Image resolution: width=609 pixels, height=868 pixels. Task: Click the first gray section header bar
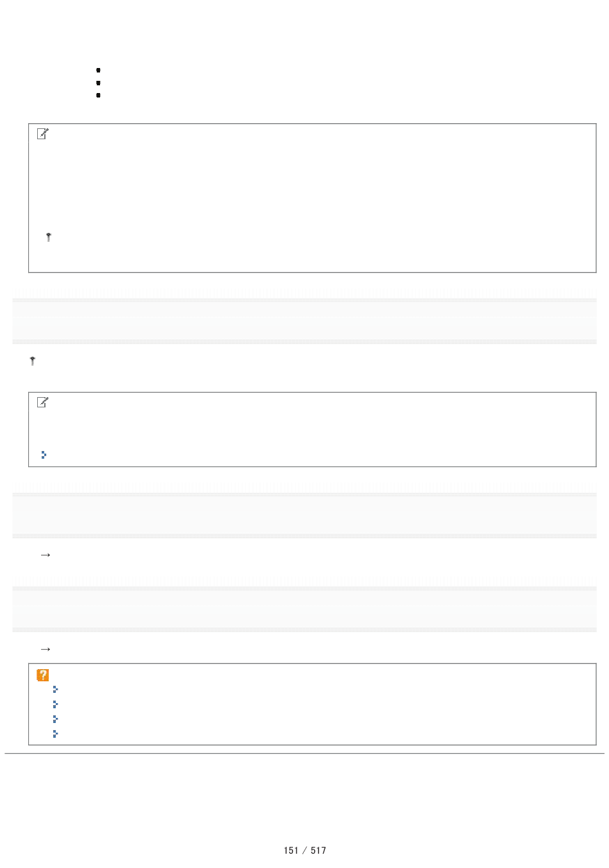[304, 321]
